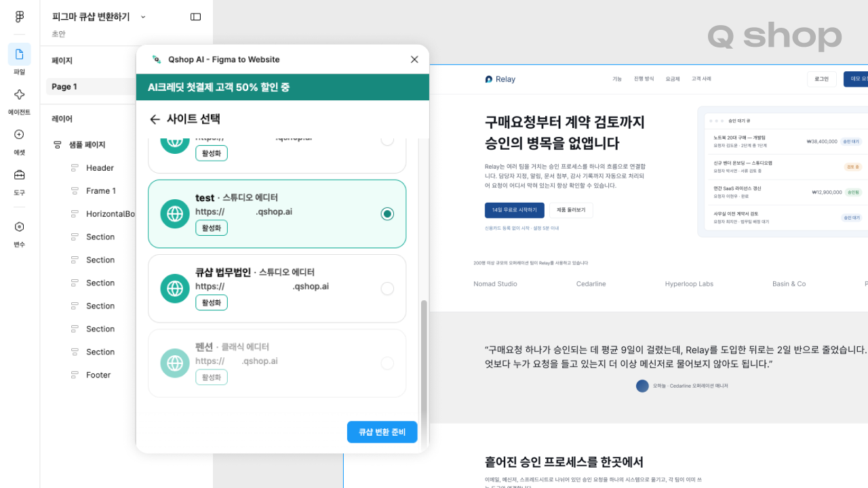This screenshot has width=868, height=488.
Task: Toggle the sidebar panel layout icon
Action: [196, 17]
